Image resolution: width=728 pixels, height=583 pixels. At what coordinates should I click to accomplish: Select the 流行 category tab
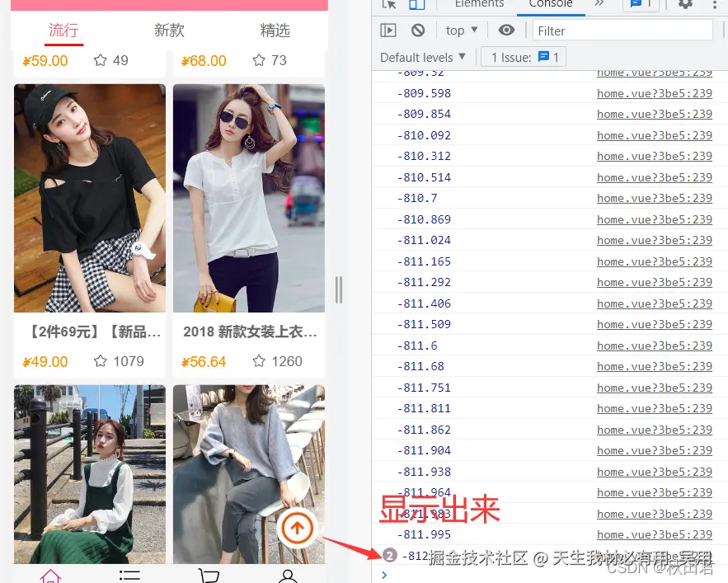63,31
